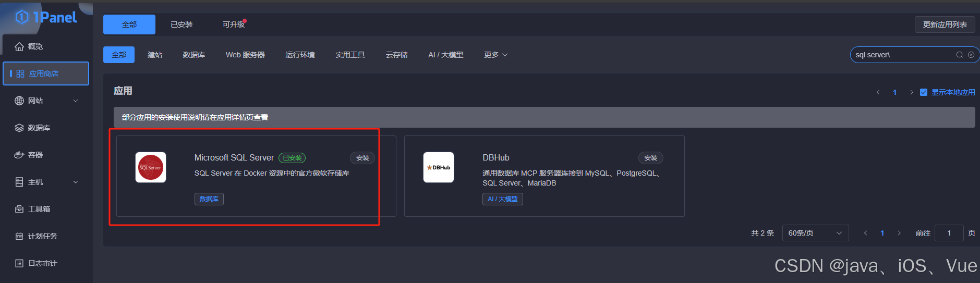Toggle the 显示本地应用 checkbox
Viewport: 980px width, 283px height.
(924, 92)
